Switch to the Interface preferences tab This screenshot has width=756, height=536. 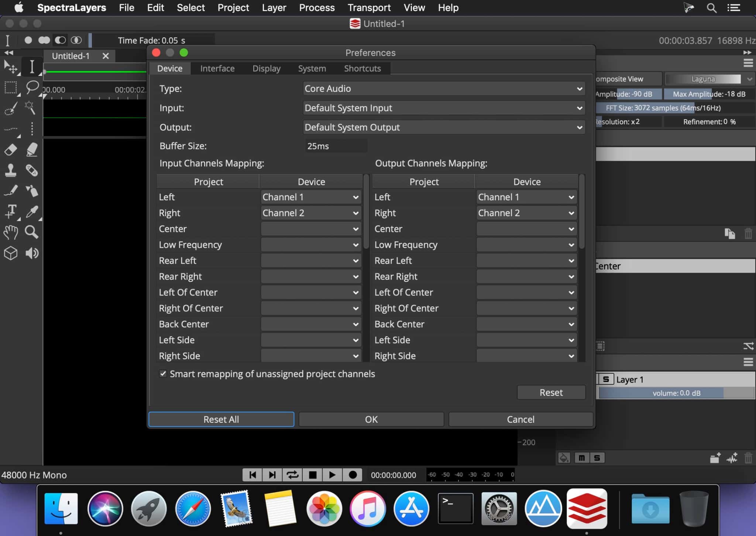(217, 68)
